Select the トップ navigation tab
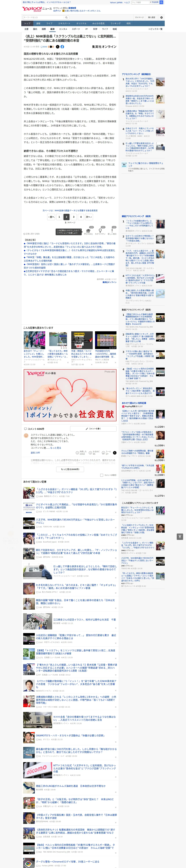Screen dimensions: 186x868 coord(28,24)
